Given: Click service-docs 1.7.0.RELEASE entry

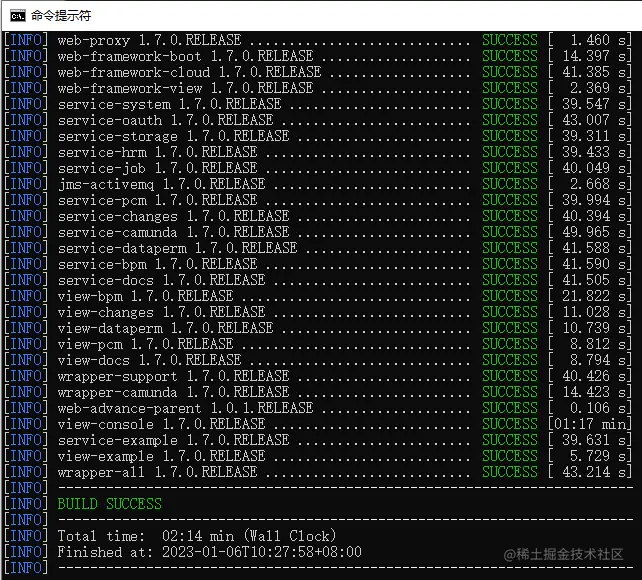Looking at the screenshot, I should (x=161, y=280).
